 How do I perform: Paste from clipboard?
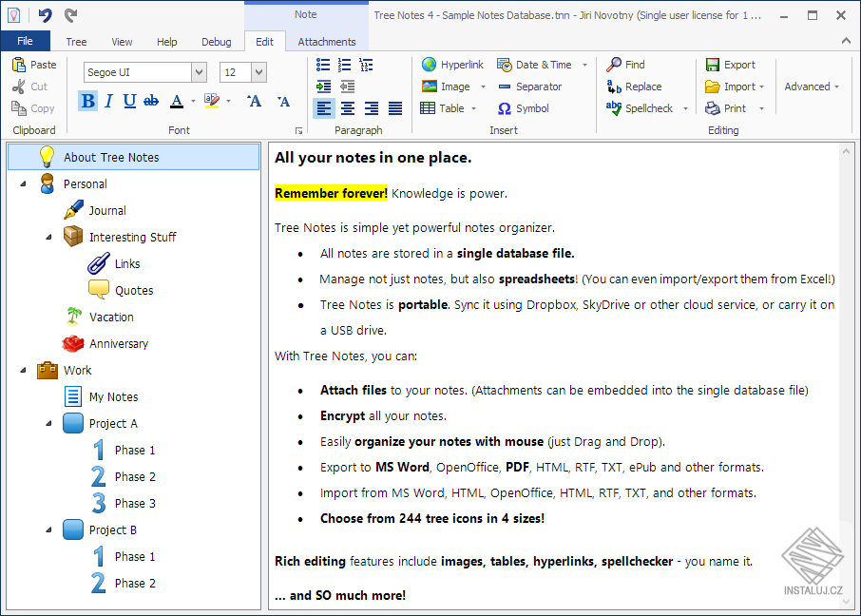click(x=34, y=65)
